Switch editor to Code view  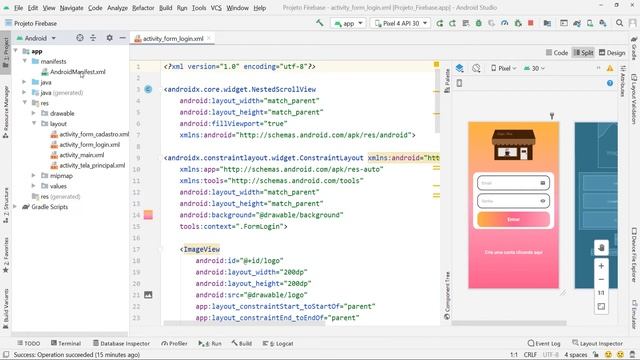pos(557,52)
